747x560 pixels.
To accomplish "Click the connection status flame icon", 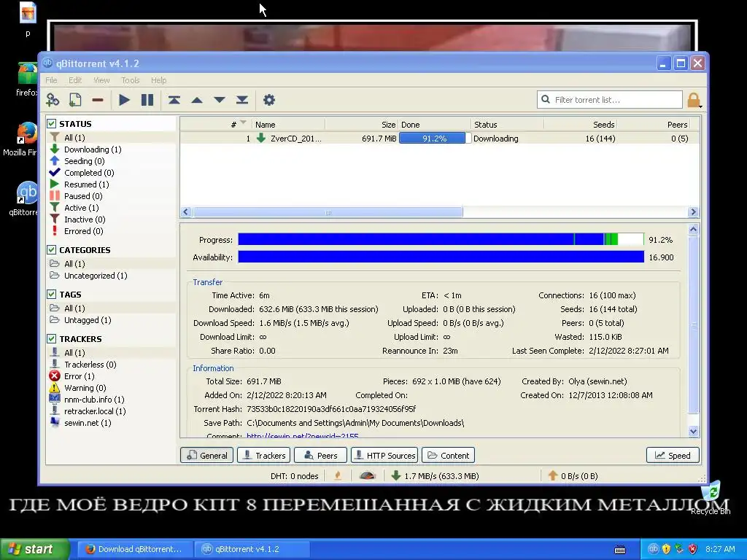I will 338,475.
